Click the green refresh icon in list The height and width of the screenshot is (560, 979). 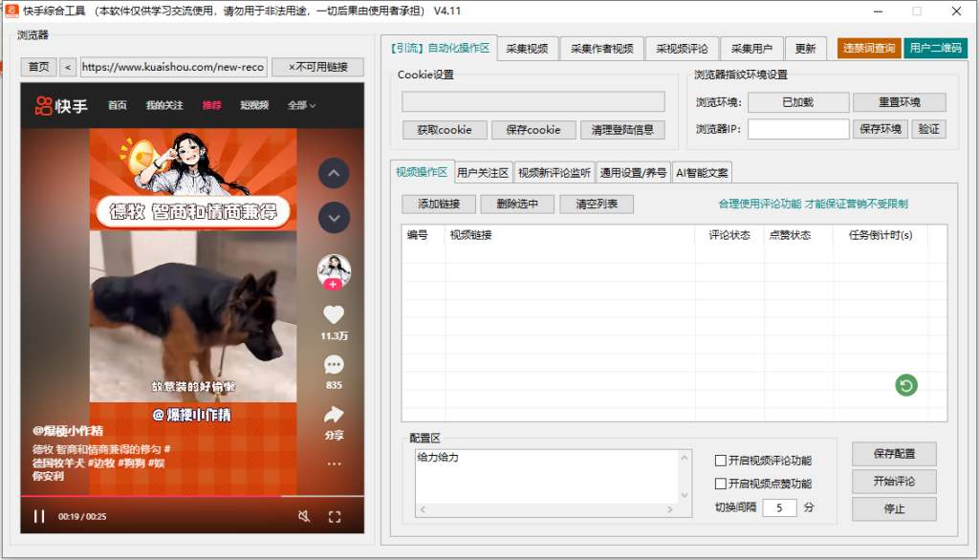906,385
